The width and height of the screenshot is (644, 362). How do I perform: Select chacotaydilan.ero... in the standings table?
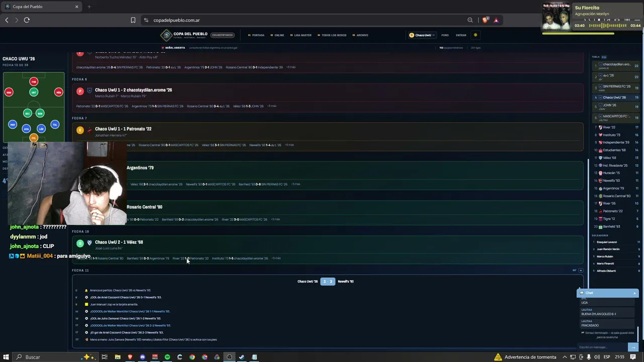616,66
